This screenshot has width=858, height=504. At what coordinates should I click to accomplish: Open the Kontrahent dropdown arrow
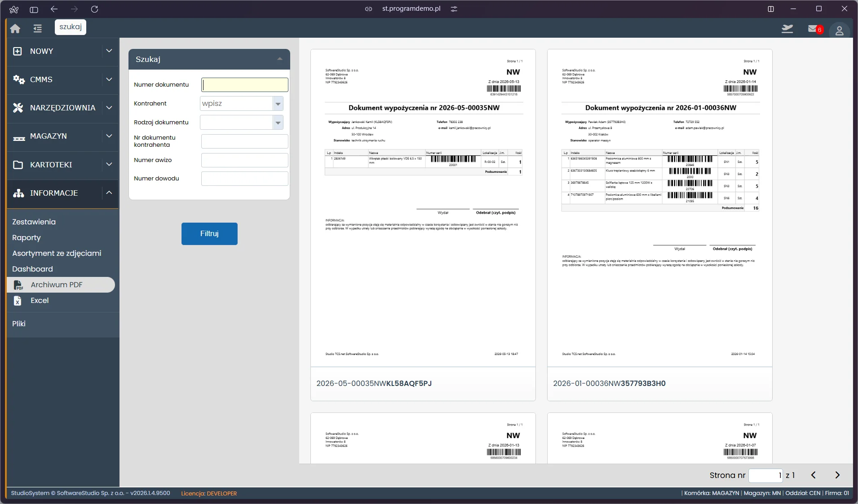pos(278,104)
